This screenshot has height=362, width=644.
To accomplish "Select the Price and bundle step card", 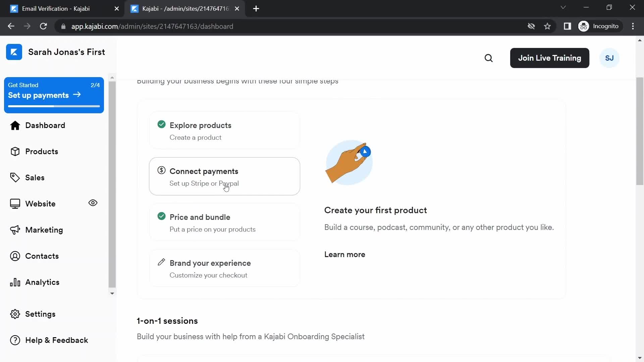I will tap(224, 222).
